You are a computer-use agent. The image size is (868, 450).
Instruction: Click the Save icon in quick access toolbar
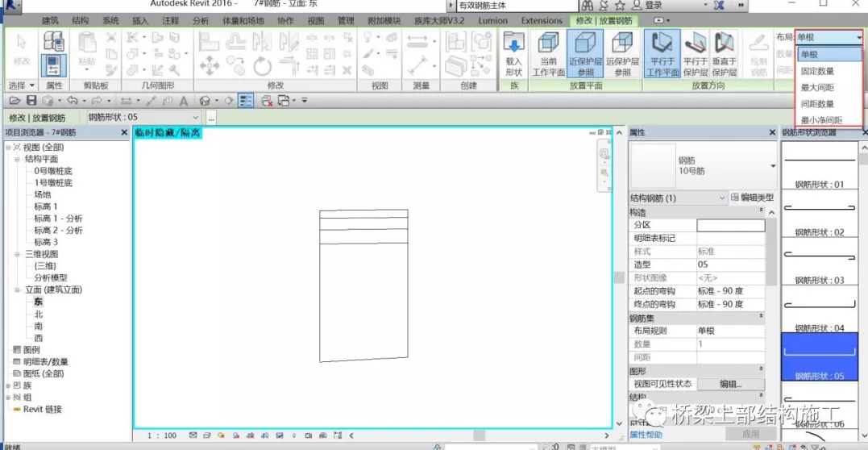click(x=31, y=101)
